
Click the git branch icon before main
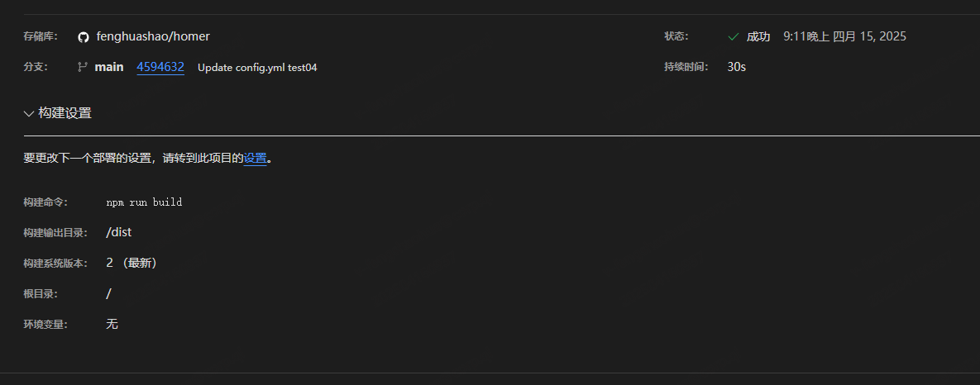(82, 67)
